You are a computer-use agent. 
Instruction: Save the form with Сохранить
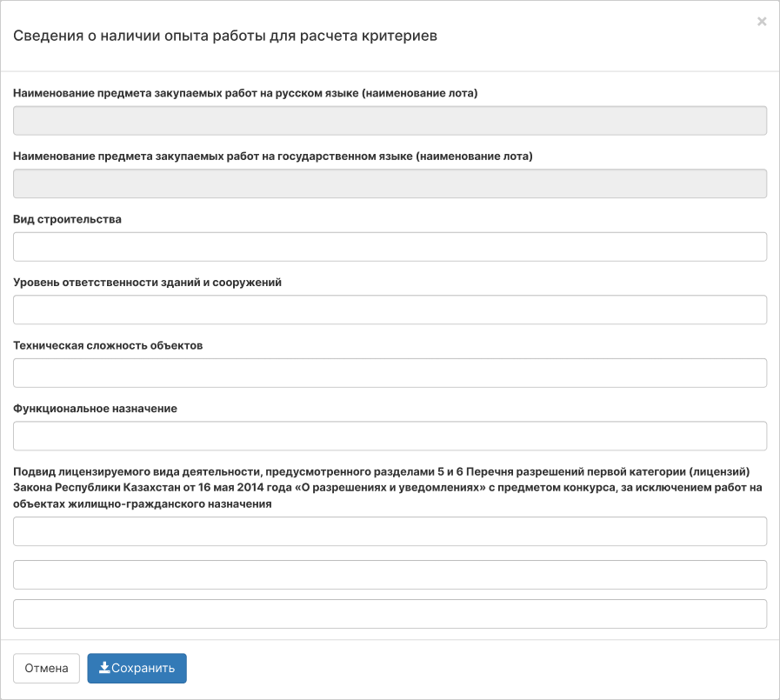(137, 668)
